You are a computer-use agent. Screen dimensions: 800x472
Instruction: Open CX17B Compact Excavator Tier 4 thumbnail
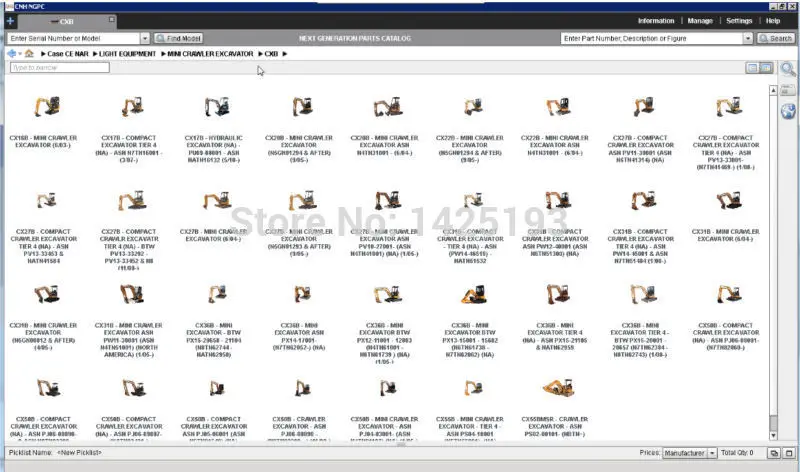(x=132, y=106)
